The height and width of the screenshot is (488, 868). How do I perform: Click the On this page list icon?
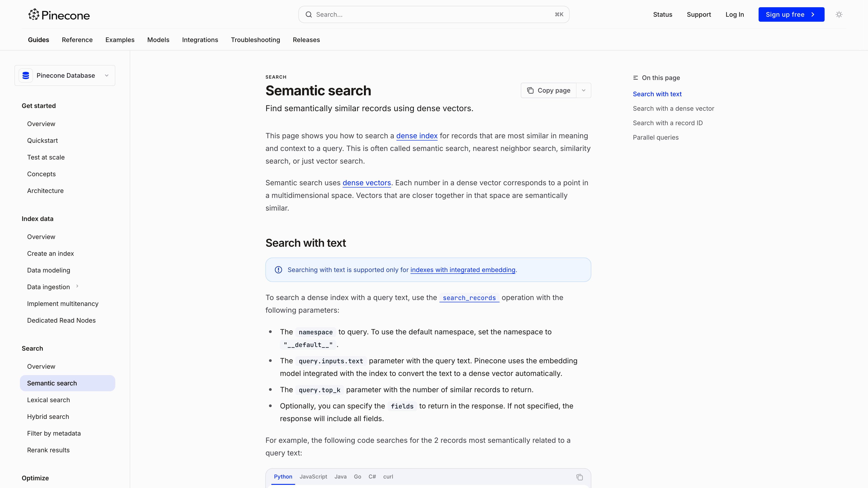tap(635, 77)
